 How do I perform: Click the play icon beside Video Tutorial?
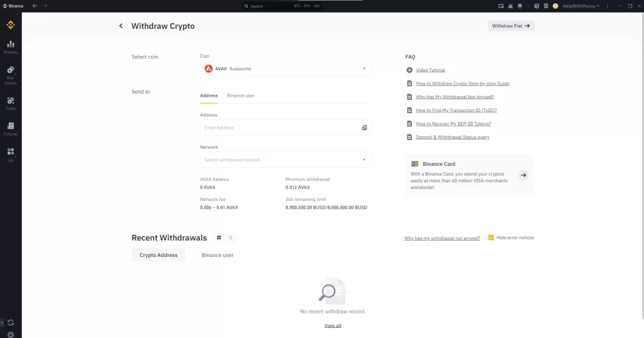(x=409, y=70)
